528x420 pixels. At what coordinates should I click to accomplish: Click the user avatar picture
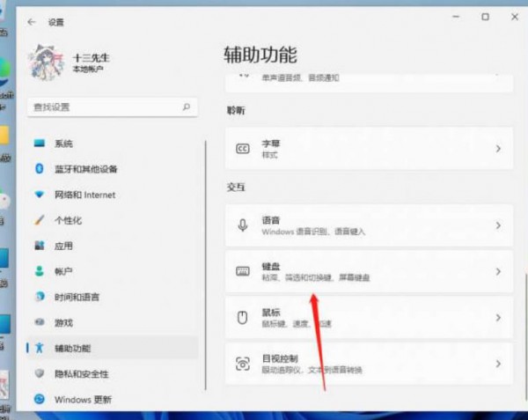click(x=47, y=63)
